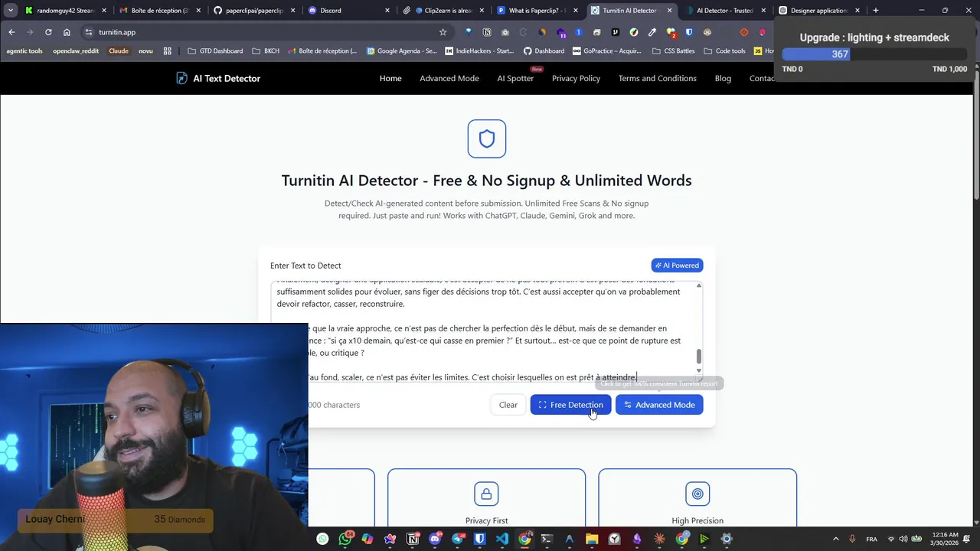Open the apps grid icon in bookmarks bar

click(x=168, y=51)
